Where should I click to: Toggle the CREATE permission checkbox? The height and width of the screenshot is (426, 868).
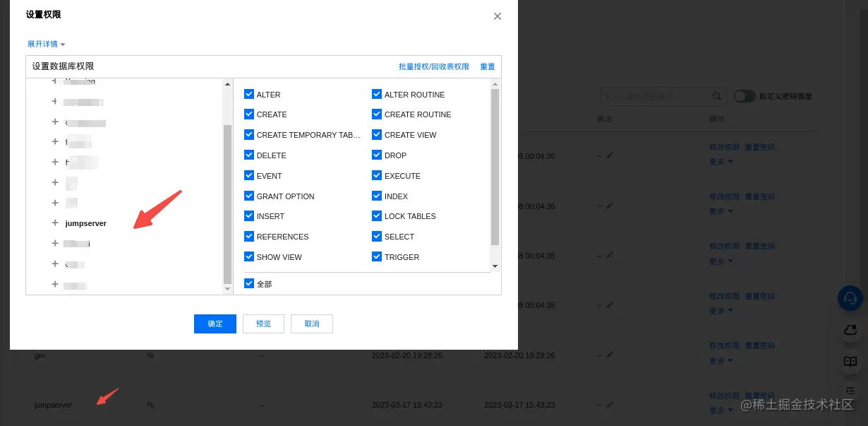249,114
